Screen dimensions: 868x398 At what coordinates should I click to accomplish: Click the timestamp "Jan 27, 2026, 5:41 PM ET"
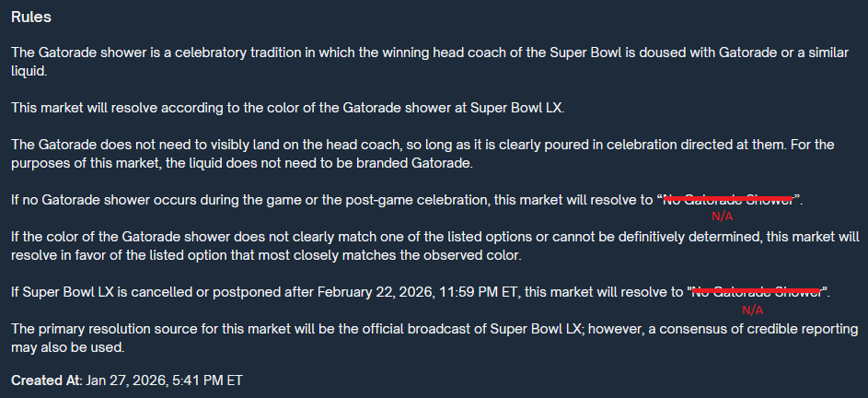click(165, 380)
